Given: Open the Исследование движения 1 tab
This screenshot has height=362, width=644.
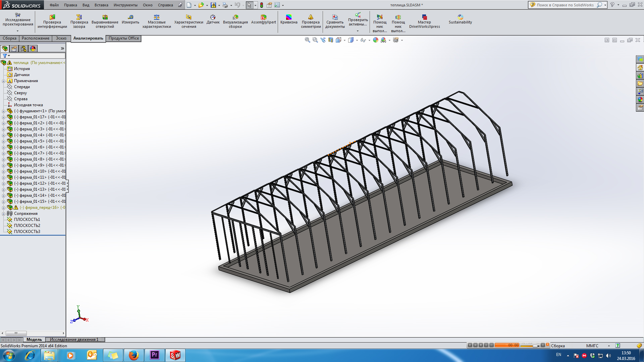Looking at the screenshot, I should pos(74,340).
